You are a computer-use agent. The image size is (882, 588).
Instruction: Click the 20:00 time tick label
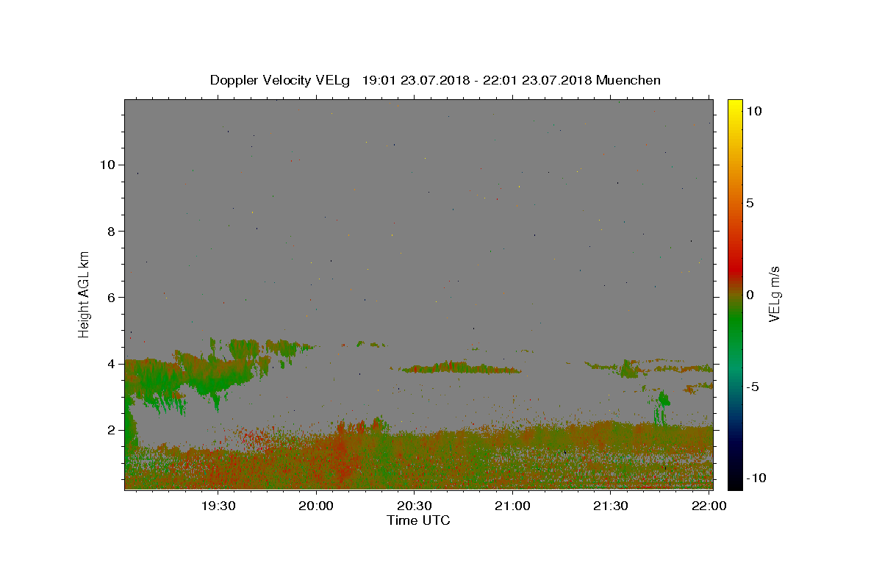pos(317,506)
